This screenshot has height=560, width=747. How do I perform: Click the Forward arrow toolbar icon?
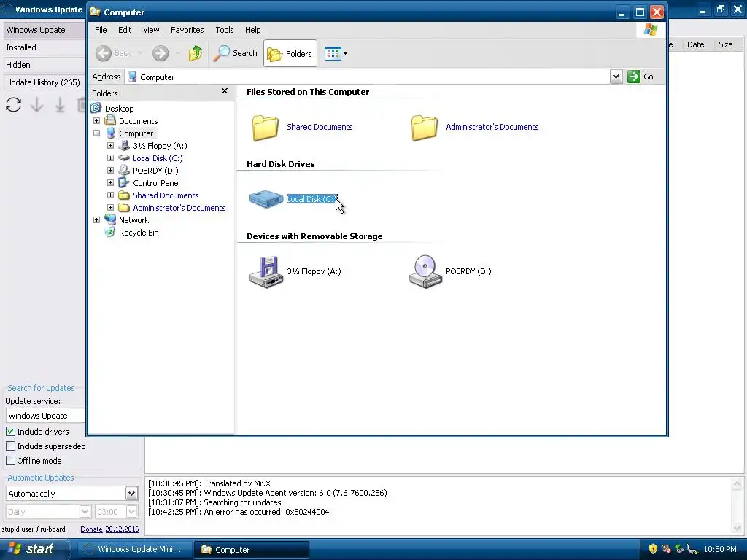click(160, 53)
